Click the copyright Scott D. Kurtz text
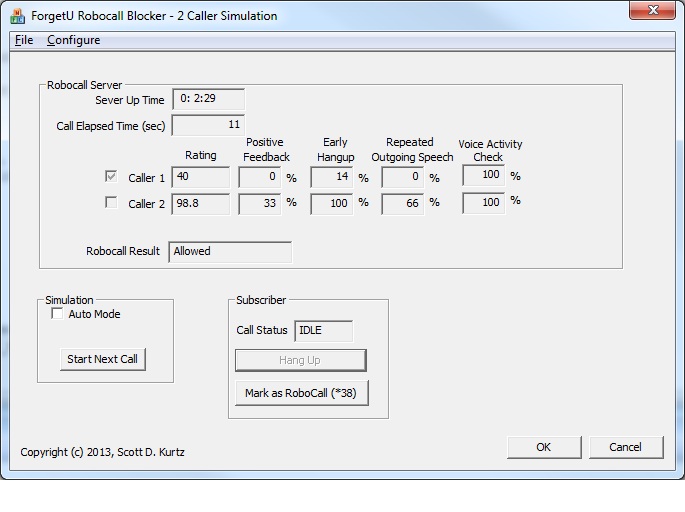 (102, 452)
